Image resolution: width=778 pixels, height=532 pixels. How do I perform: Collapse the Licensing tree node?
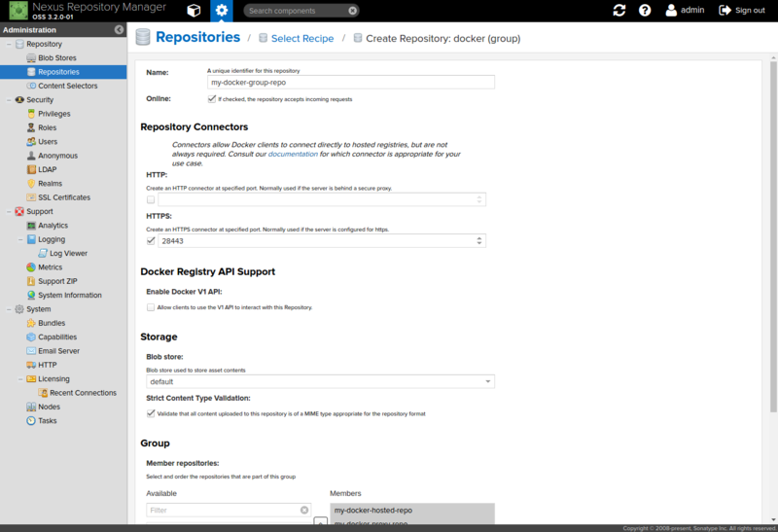pos(20,378)
